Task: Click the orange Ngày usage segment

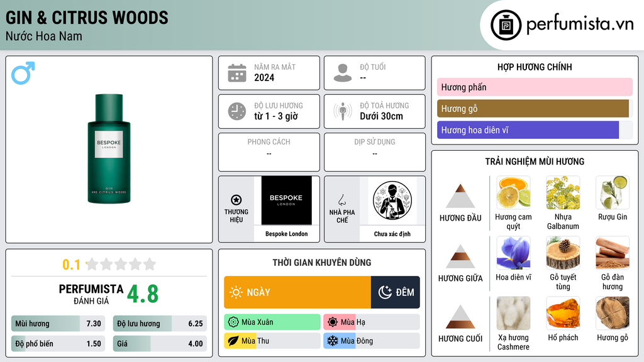Action: pos(297,292)
